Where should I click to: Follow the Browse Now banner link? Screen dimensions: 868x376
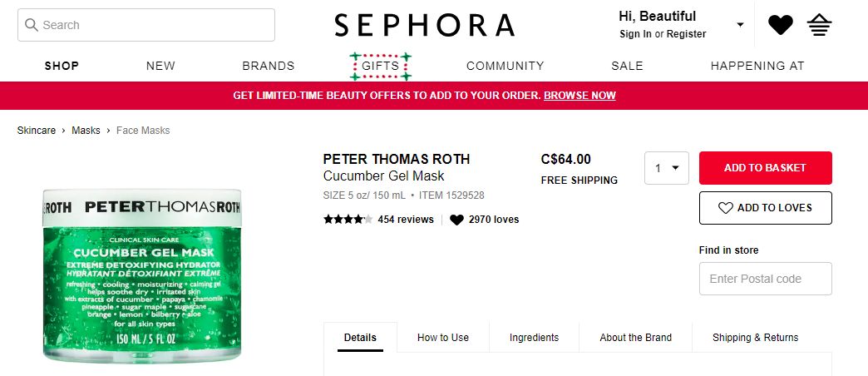[579, 96]
